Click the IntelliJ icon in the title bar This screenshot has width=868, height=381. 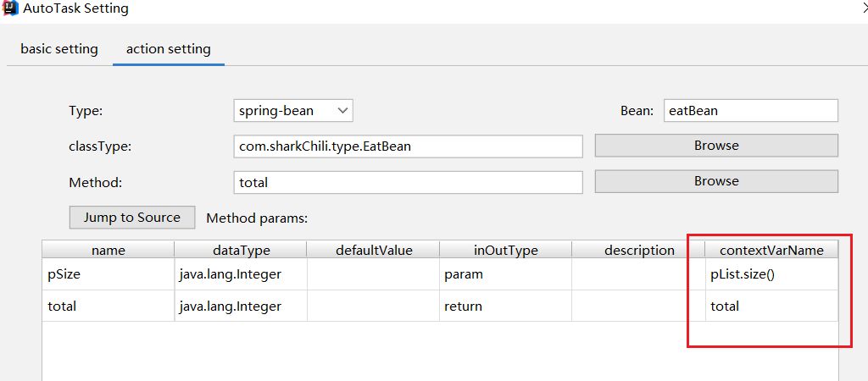[10, 8]
